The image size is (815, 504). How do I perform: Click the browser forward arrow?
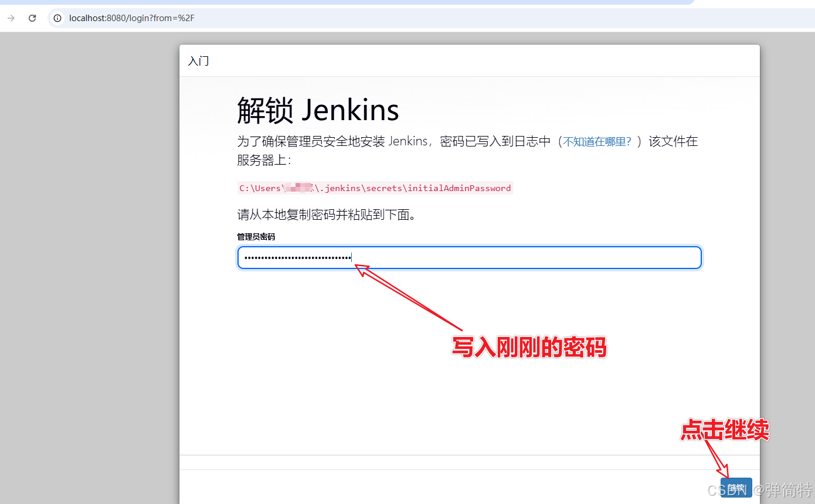(x=11, y=18)
